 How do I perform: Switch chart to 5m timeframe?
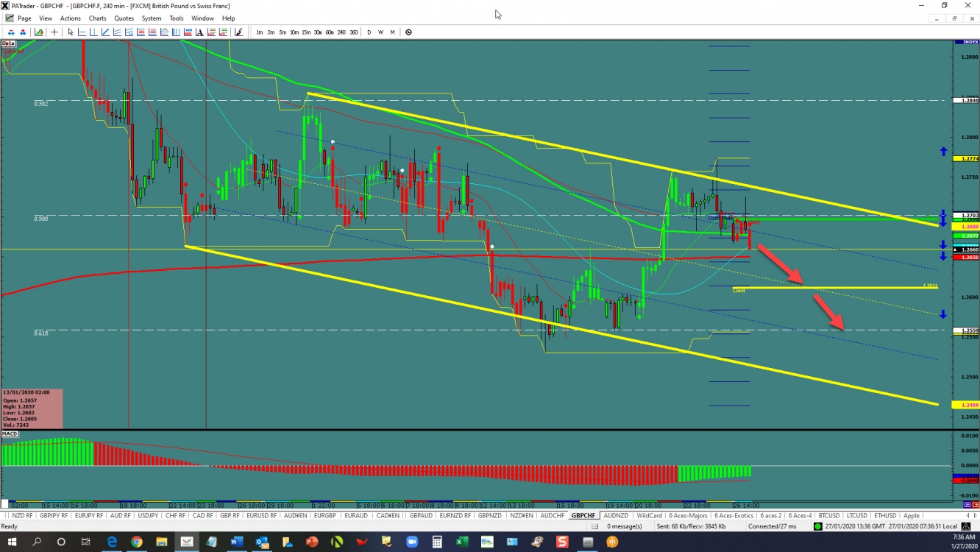coord(283,32)
